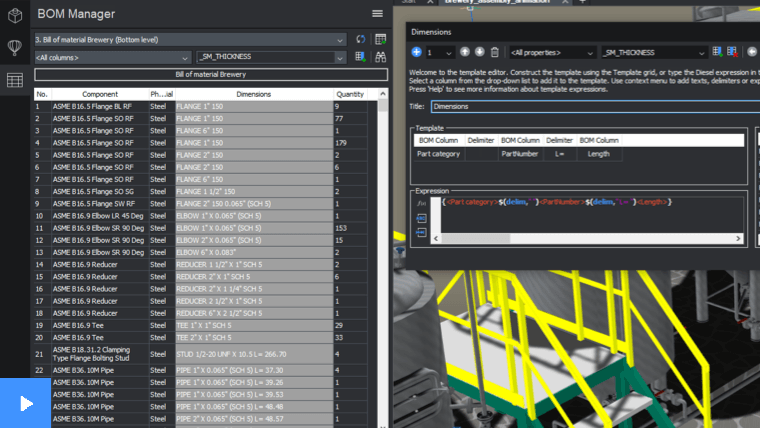This screenshot has width=760, height=428.
Task: Click the f(x) function icon in Expression
Action: pyautogui.click(x=421, y=204)
